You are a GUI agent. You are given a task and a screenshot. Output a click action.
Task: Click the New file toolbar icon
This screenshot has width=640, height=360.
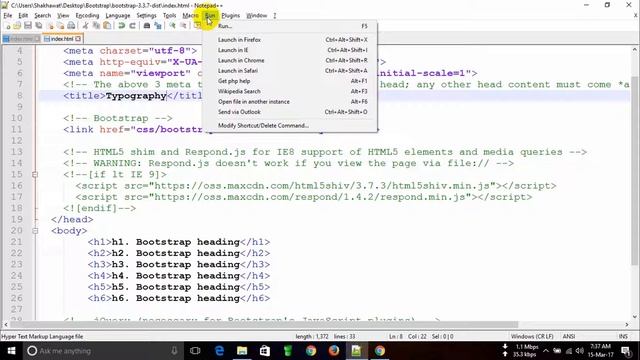click(x=7, y=26)
